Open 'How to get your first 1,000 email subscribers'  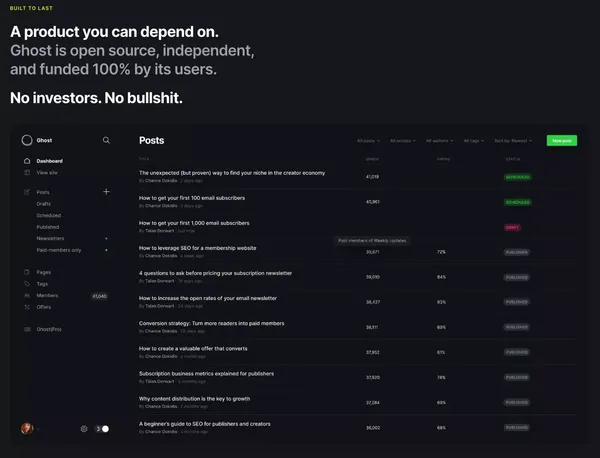[194, 223]
